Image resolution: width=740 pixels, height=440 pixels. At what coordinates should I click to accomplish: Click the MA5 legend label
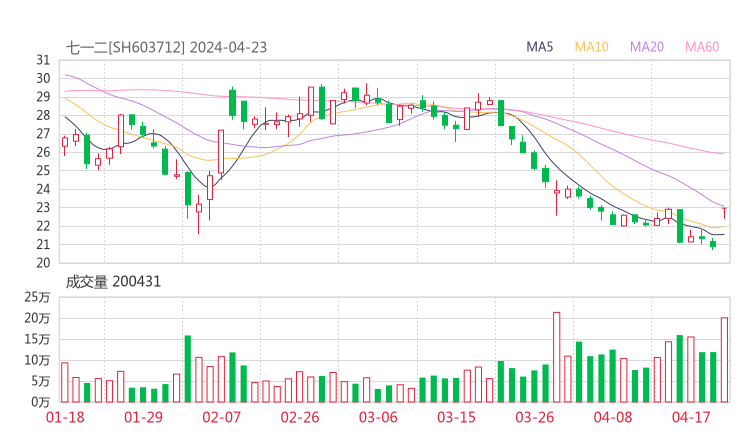pyautogui.click(x=539, y=47)
